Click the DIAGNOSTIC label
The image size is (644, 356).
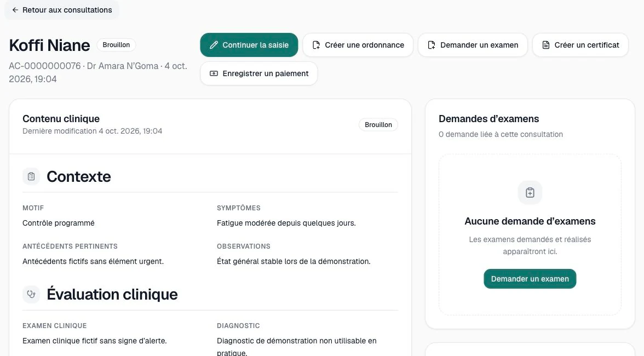tap(238, 326)
